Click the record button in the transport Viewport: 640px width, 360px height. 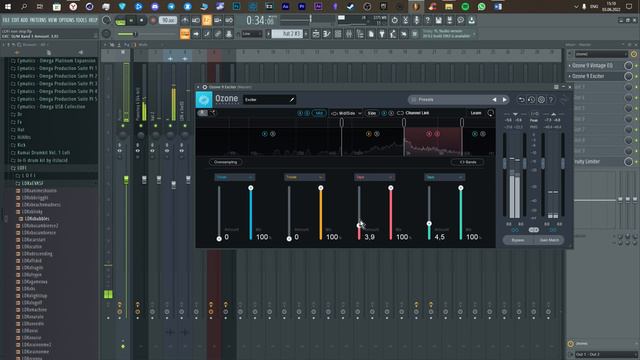pyautogui.click(x=153, y=20)
